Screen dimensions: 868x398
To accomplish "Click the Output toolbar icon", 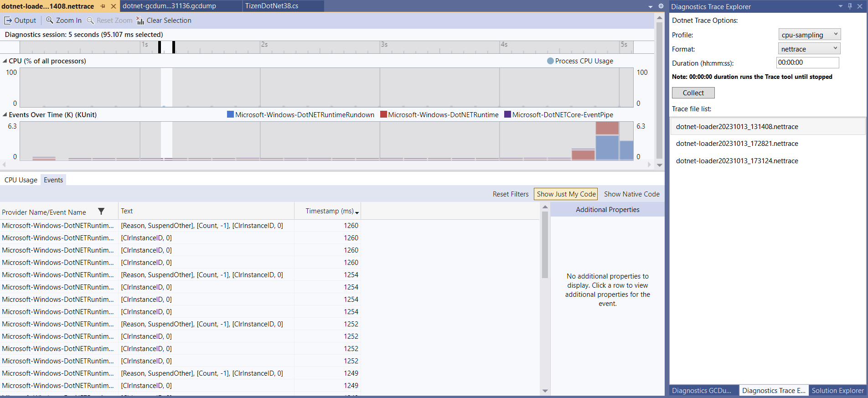I will [x=8, y=21].
